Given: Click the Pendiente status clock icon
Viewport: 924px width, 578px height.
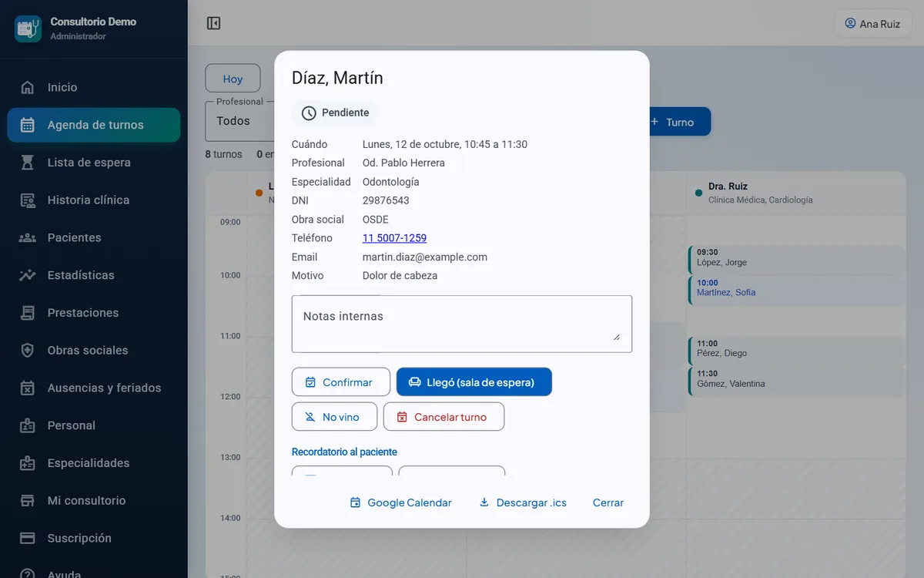Looking at the screenshot, I should click(x=309, y=113).
